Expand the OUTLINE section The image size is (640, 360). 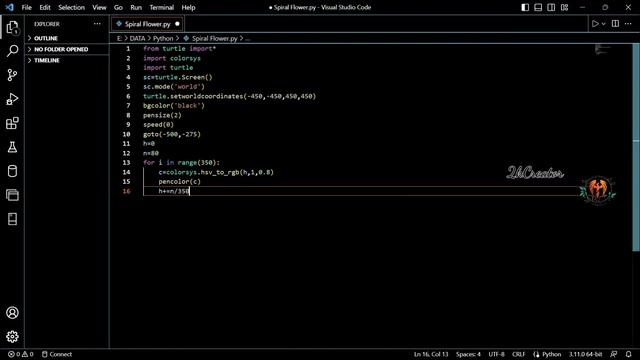click(67, 38)
